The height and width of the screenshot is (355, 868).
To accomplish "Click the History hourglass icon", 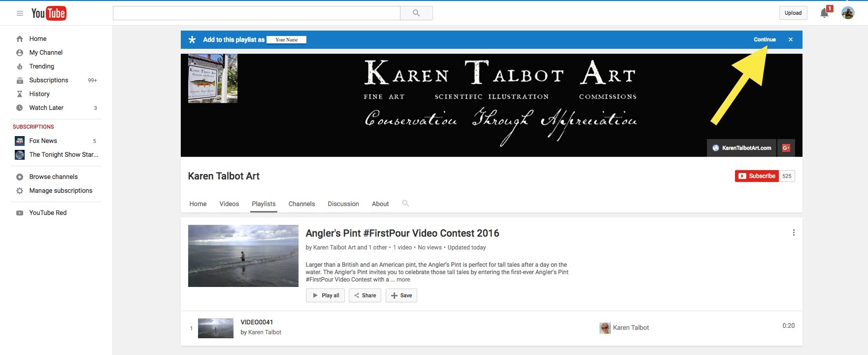I will coord(20,94).
